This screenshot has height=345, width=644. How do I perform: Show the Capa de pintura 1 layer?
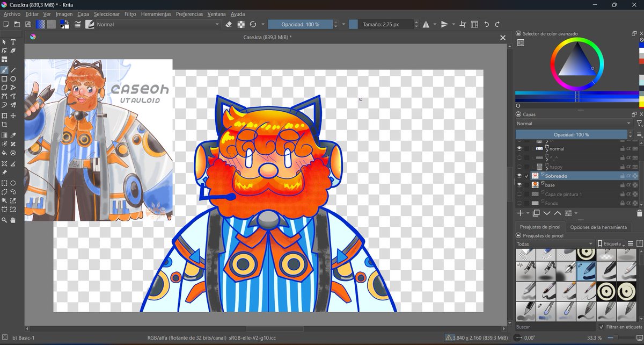point(519,194)
